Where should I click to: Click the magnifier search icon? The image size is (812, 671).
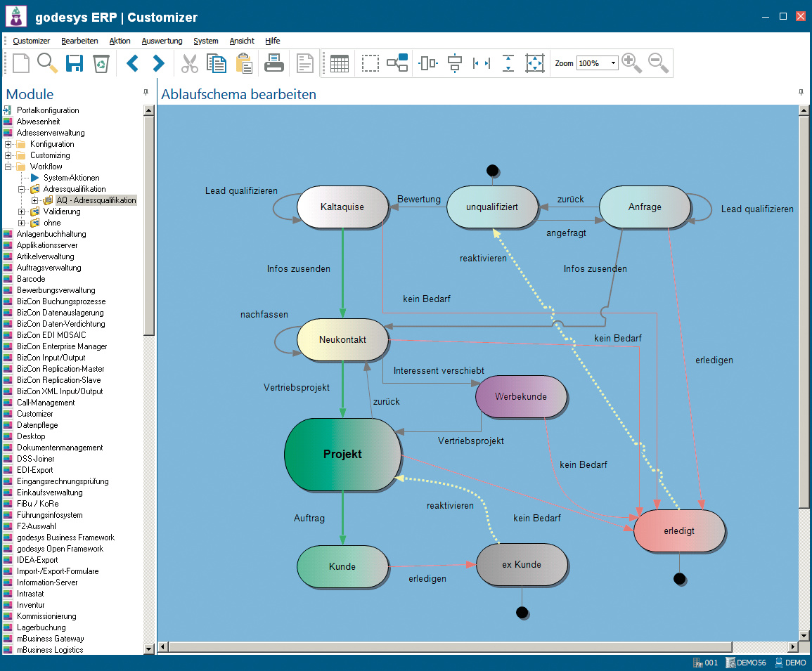(47, 63)
